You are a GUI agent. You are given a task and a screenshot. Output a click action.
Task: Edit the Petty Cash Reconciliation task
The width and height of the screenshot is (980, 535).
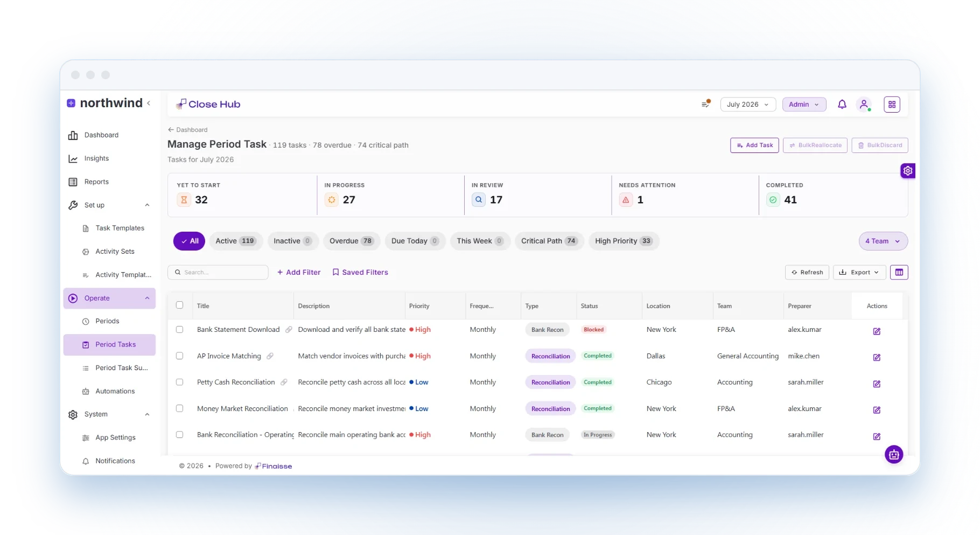(x=877, y=384)
